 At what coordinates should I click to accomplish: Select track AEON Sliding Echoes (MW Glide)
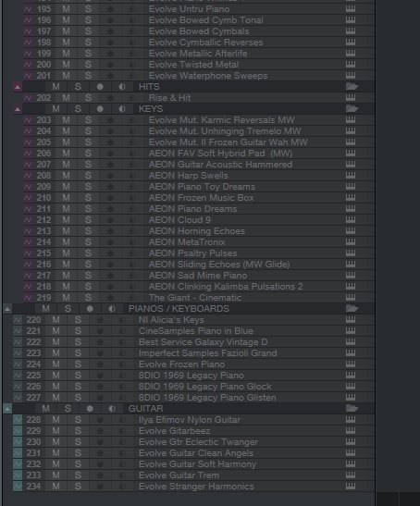click(219, 265)
